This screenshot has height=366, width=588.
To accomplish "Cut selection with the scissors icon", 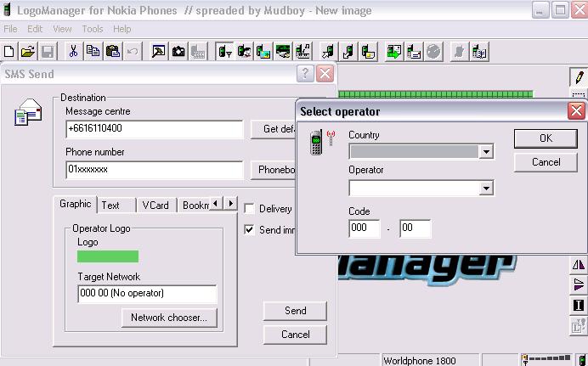I will tap(73, 51).
